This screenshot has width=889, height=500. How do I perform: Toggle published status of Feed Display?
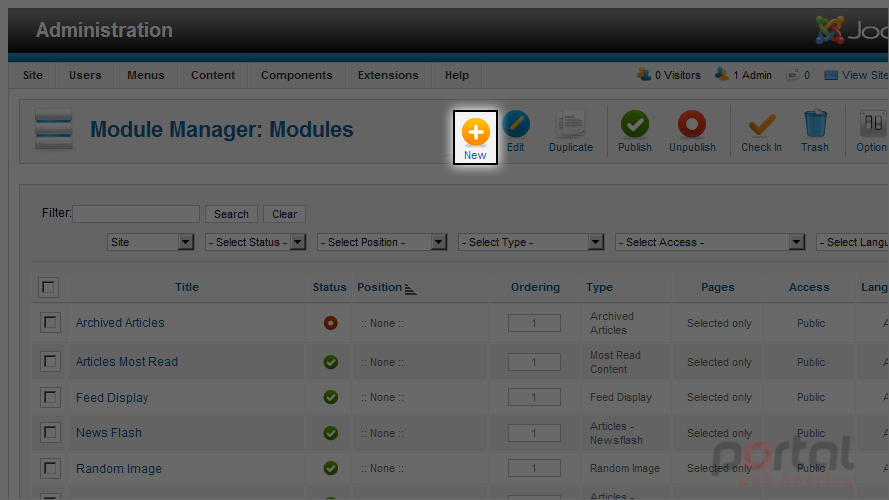[x=331, y=397]
